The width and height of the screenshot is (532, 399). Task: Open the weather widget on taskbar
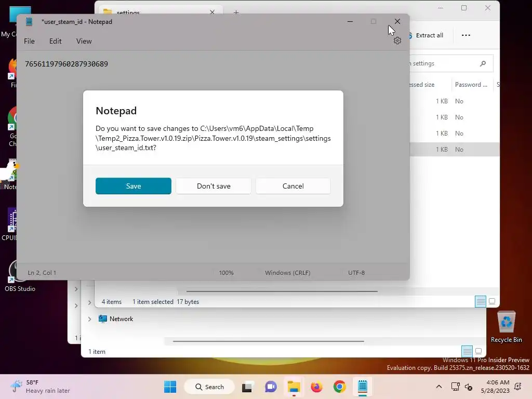pyautogui.click(x=40, y=387)
